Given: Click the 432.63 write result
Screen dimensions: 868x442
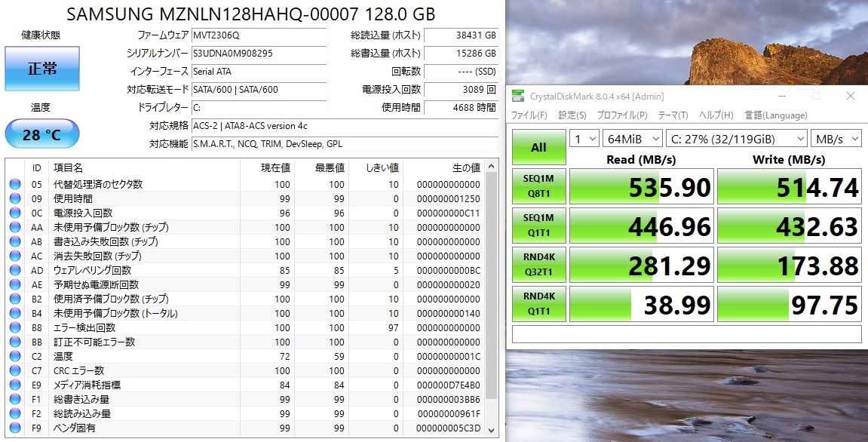Looking at the screenshot, I should [790, 226].
